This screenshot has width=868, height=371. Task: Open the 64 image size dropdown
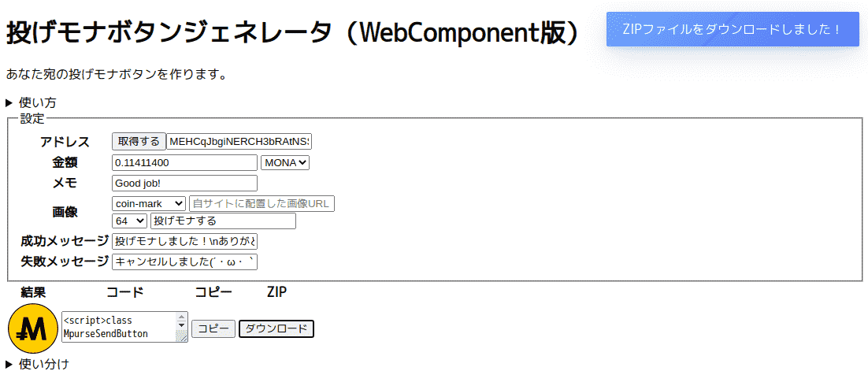129,221
